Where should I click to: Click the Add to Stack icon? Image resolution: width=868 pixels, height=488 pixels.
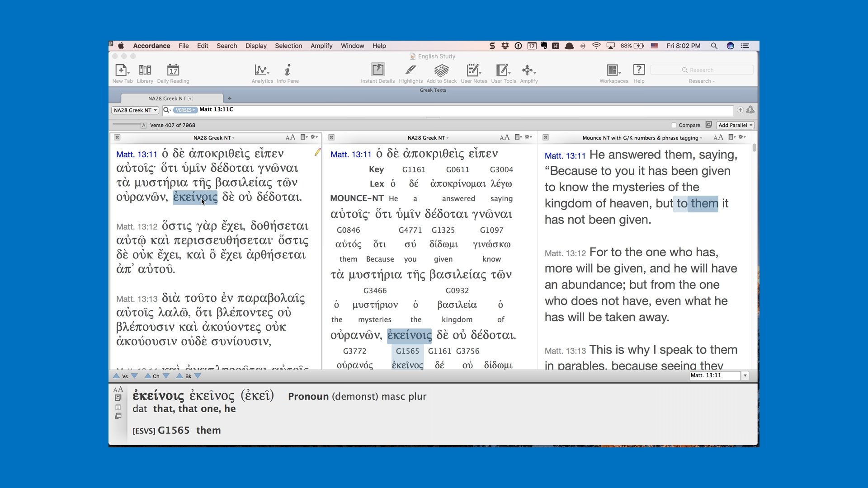coord(441,70)
